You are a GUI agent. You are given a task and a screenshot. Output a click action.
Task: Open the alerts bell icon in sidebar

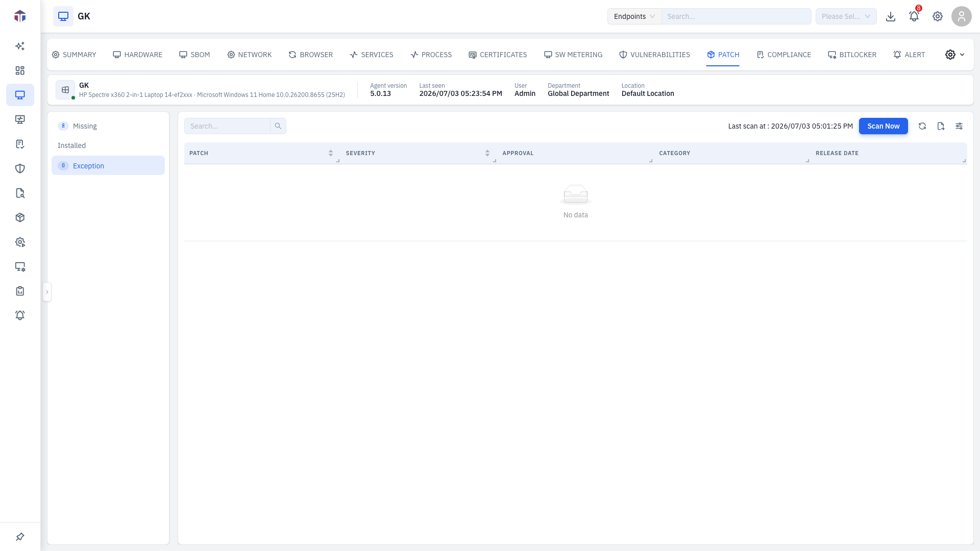[20, 315]
